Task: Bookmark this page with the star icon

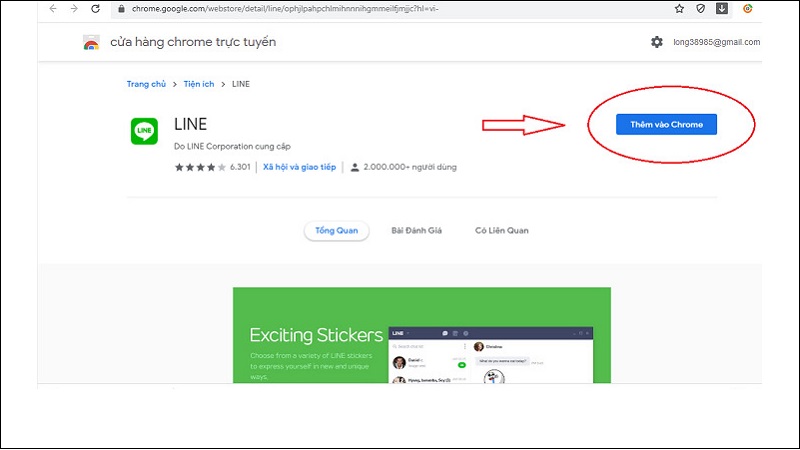Action: tap(679, 9)
